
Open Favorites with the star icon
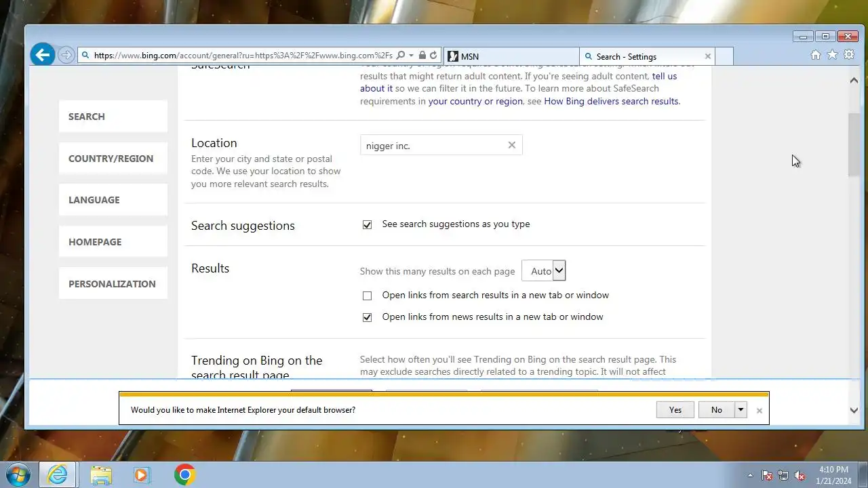pyautogui.click(x=832, y=55)
